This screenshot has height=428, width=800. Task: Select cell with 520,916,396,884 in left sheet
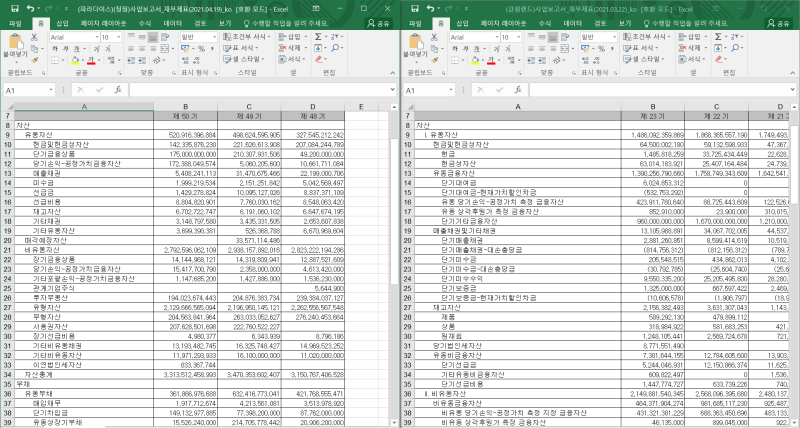click(x=186, y=135)
